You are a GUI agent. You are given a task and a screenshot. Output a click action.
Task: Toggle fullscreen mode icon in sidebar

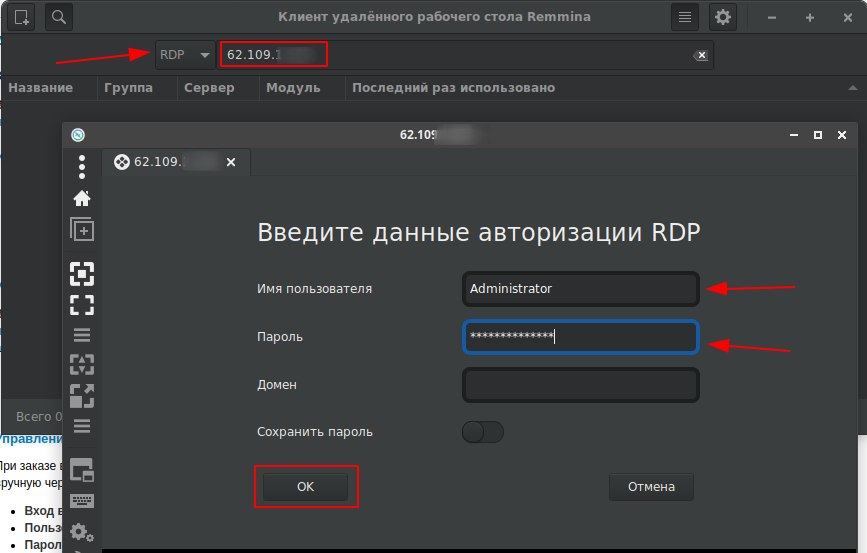click(82, 305)
